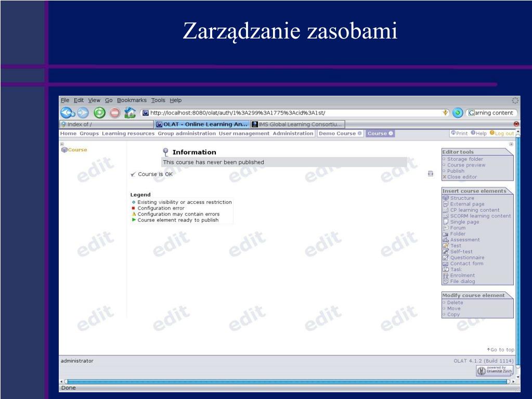Click the horizontal scrollbar at bottom

pos(288,382)
